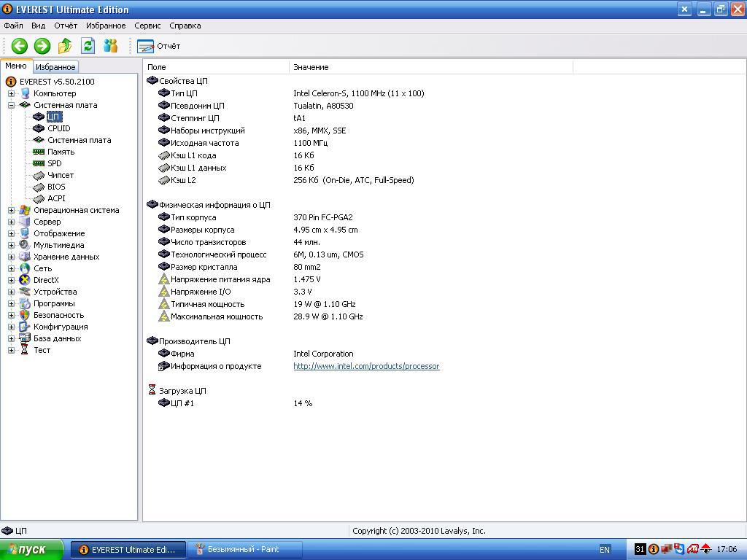Image resolution: width=747 pixels, height=560 pixels.
Task: Click the users icon in the toolbar
Action: pyautogui.click(x=111, y=46)
